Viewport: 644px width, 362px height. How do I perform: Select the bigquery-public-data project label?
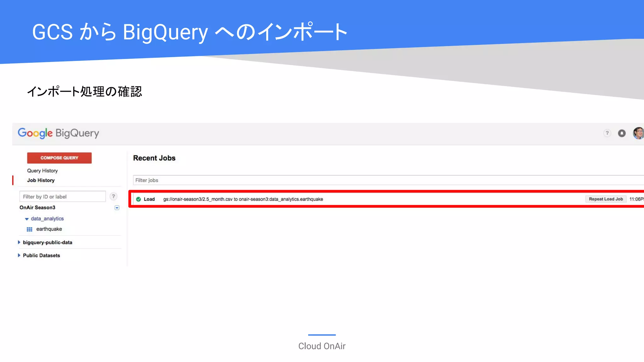pyautogui.click(x=47, y=243)
